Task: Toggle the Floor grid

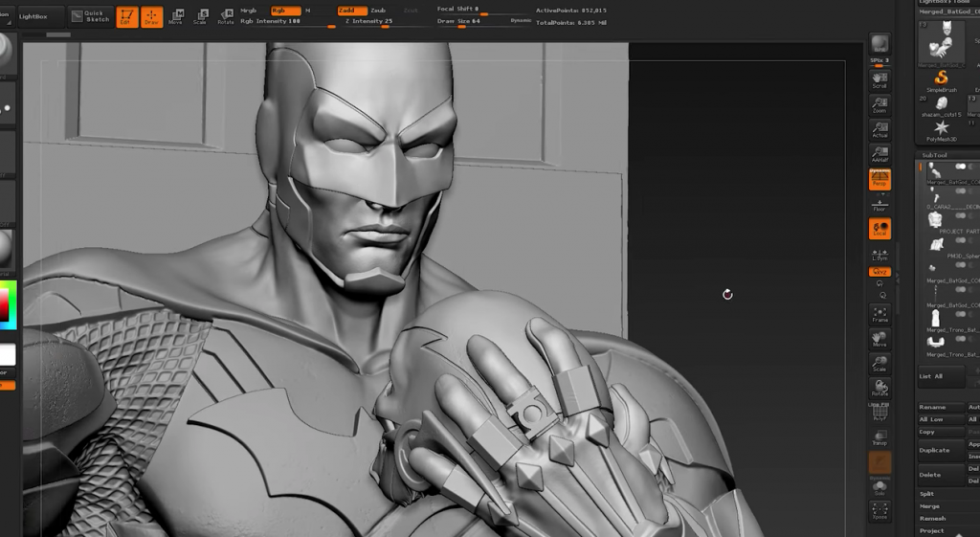Action: point(880,205)
